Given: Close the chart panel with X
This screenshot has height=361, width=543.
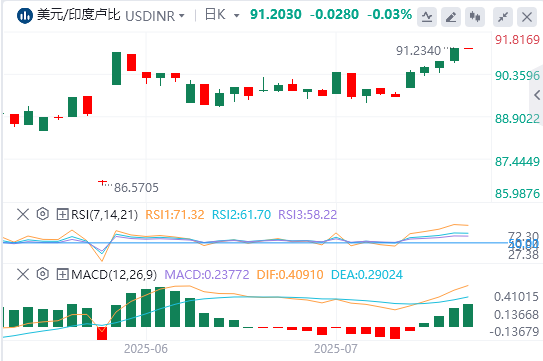Looking at the screenshot, I should pyautogui.click(x=527, y=16).
